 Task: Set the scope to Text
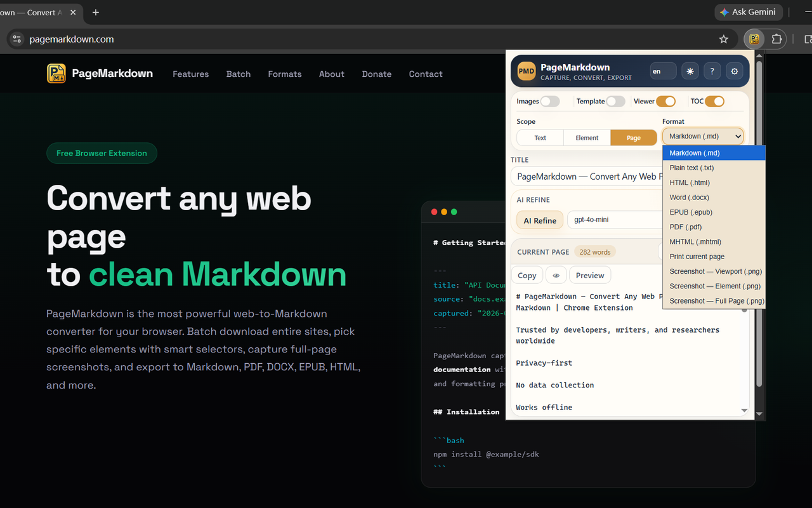(540, 138)
